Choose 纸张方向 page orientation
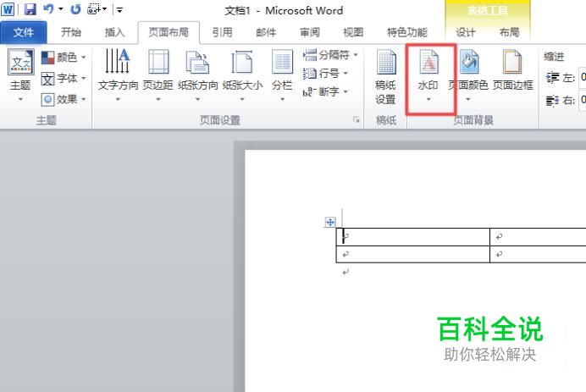Screen dimensions: 586x392 197,75
